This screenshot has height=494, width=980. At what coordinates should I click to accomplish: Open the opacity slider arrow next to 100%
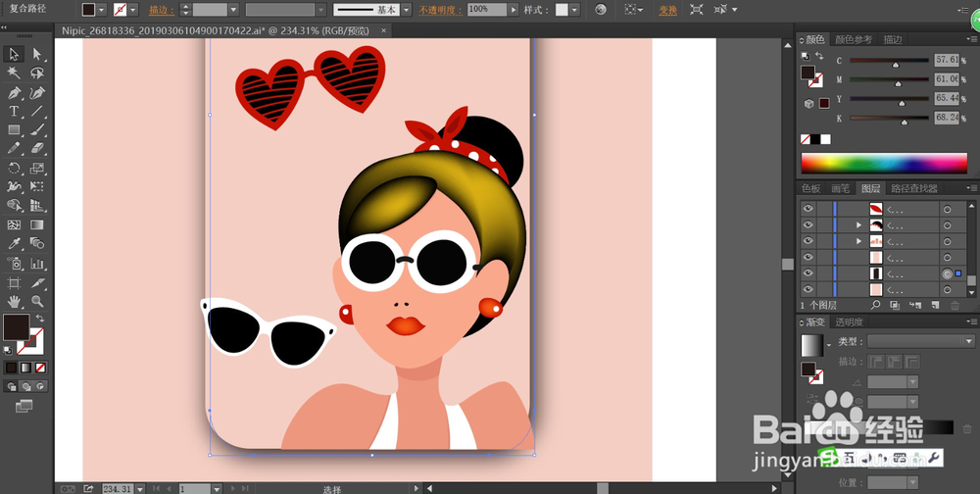(514, 10)
